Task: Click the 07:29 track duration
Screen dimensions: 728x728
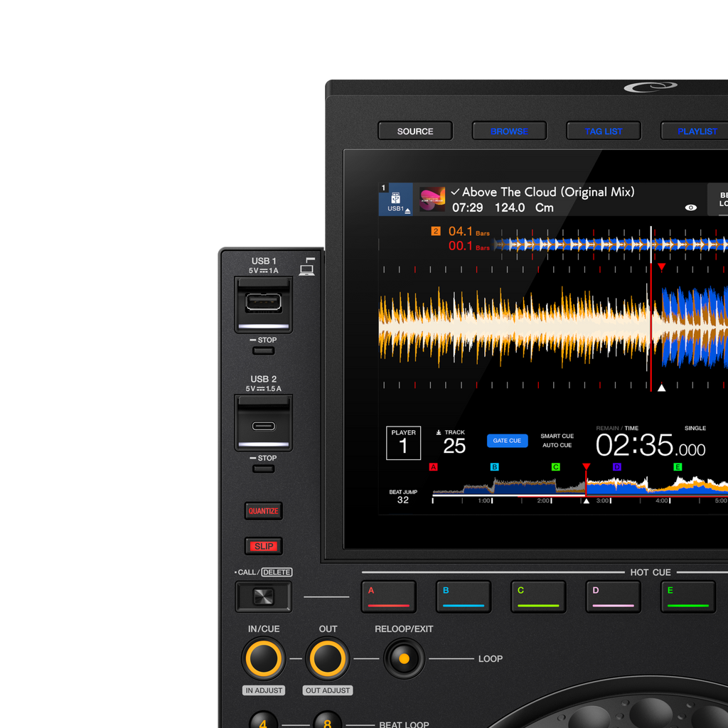Action: 468,208
